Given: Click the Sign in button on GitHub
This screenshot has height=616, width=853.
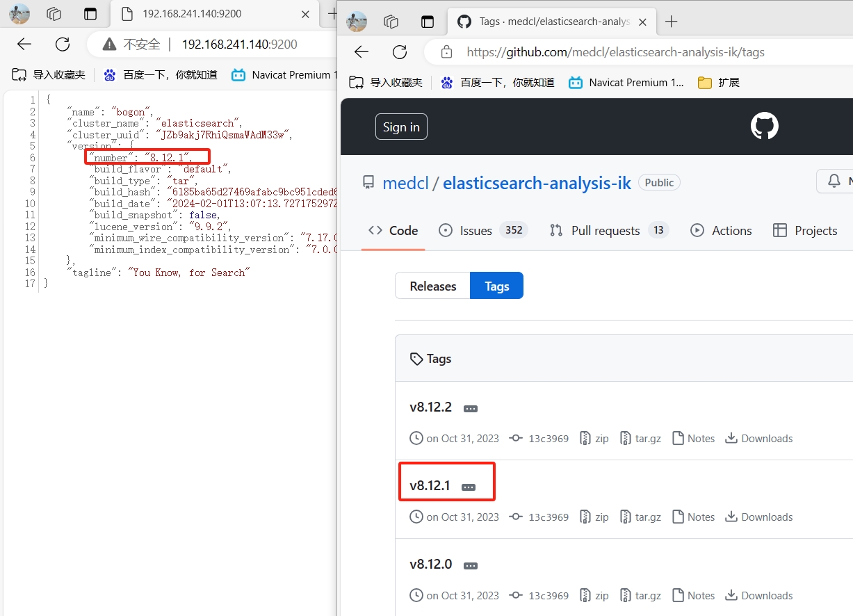Looking at the screenshot, I should pyautogui.click(x=402, y=127).
